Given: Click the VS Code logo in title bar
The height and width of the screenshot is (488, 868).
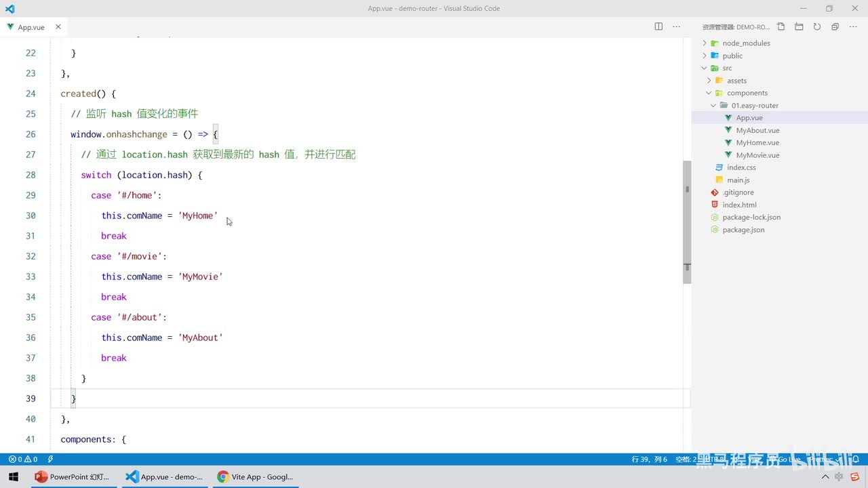Looking at the screenshot, I should 9,9.
